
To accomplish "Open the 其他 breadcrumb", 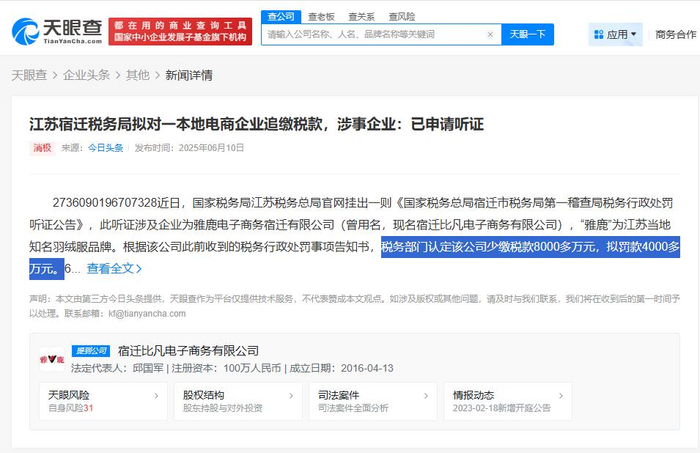I will coord(138,75).
